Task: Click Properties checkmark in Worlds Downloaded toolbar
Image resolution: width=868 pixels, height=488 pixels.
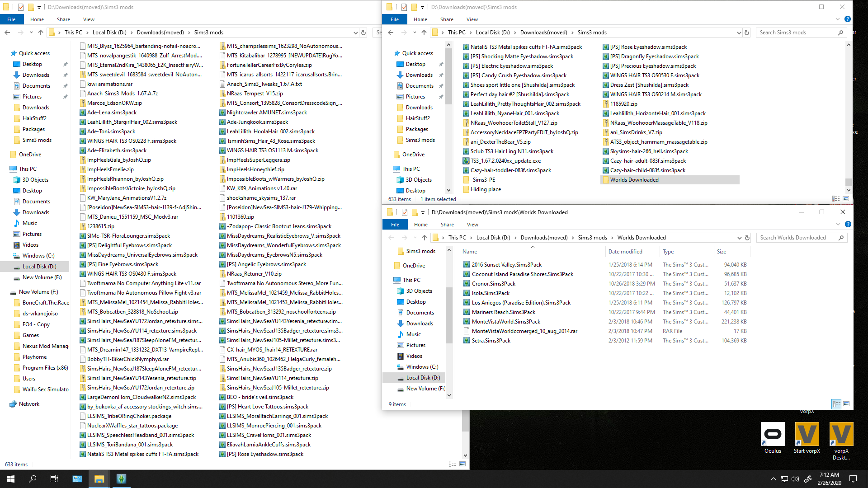Action: pos(405,212)
